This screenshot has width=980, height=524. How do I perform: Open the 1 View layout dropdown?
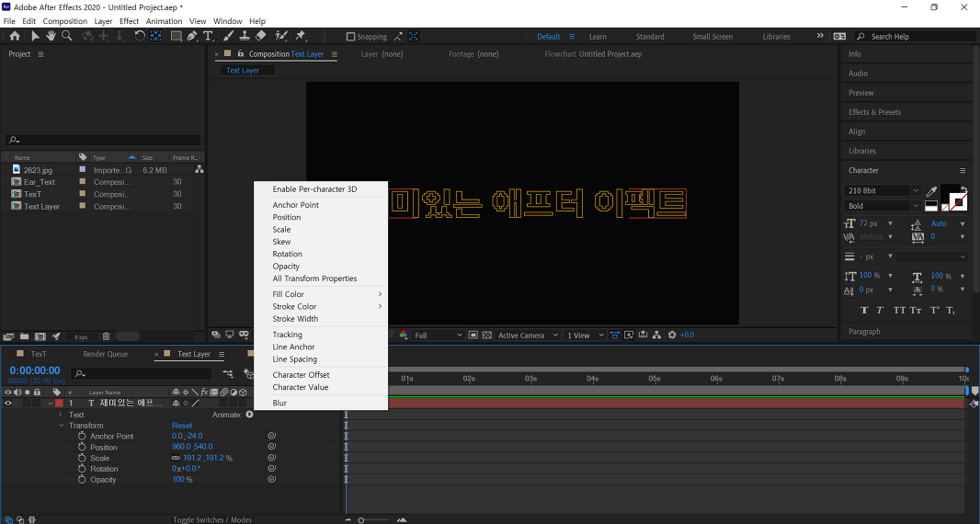[585, 336]
